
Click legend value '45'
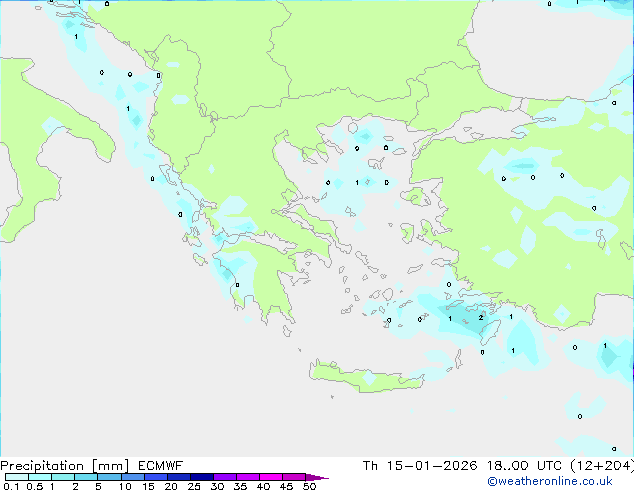point(286,486)
